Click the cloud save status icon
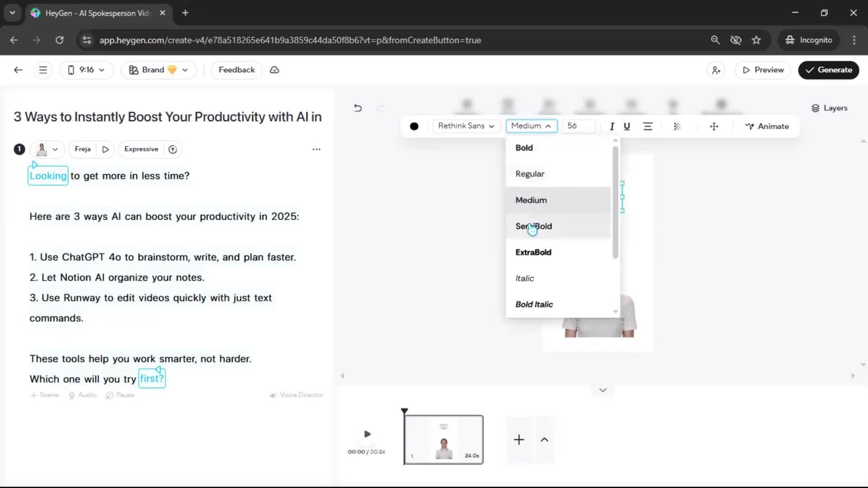The height and width of the screenshot is (488, 868). pos(274,70)
